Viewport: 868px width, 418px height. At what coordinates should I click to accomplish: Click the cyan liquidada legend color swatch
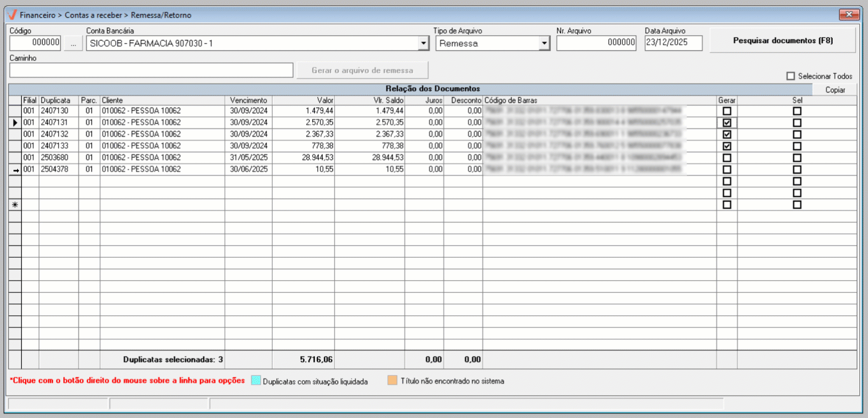pos(256,381)
